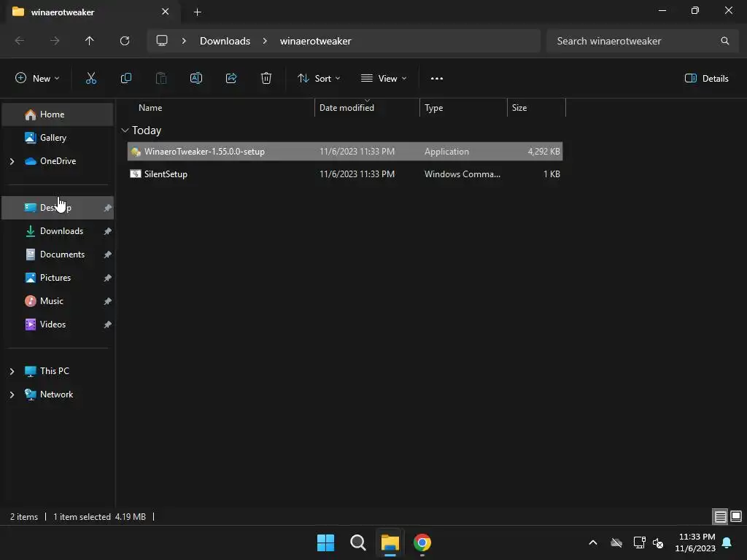Click the 4,292 KB size cell
Image resolution: width=747 pixels, height=560 pixels.
coord(543,152)
